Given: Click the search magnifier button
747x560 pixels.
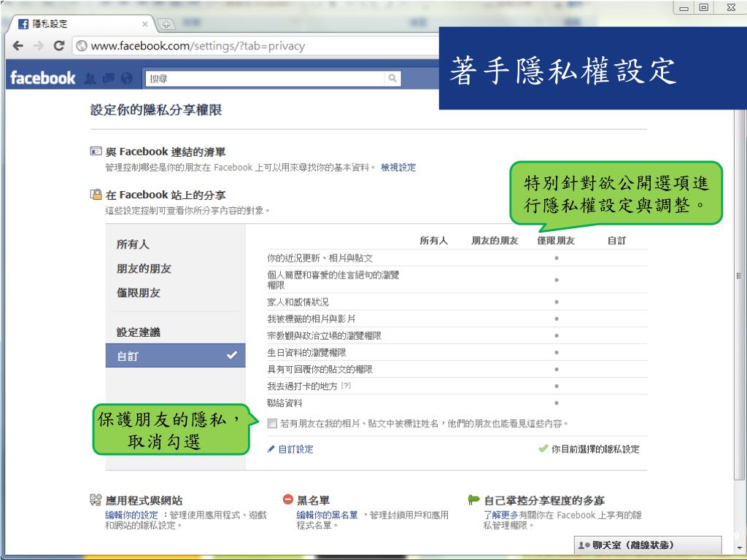Looking at the screenshot, I should (392, 78).
